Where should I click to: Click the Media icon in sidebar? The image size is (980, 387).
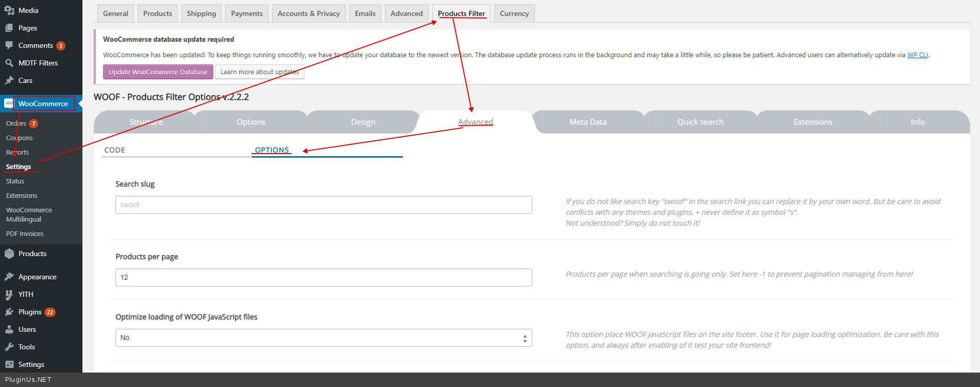coord(9,10)
